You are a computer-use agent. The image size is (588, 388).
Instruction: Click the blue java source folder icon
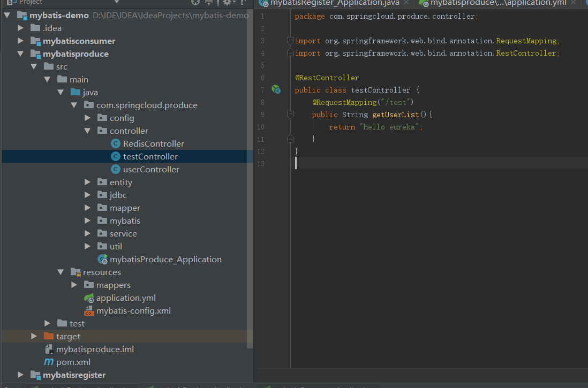click(76, 92)
